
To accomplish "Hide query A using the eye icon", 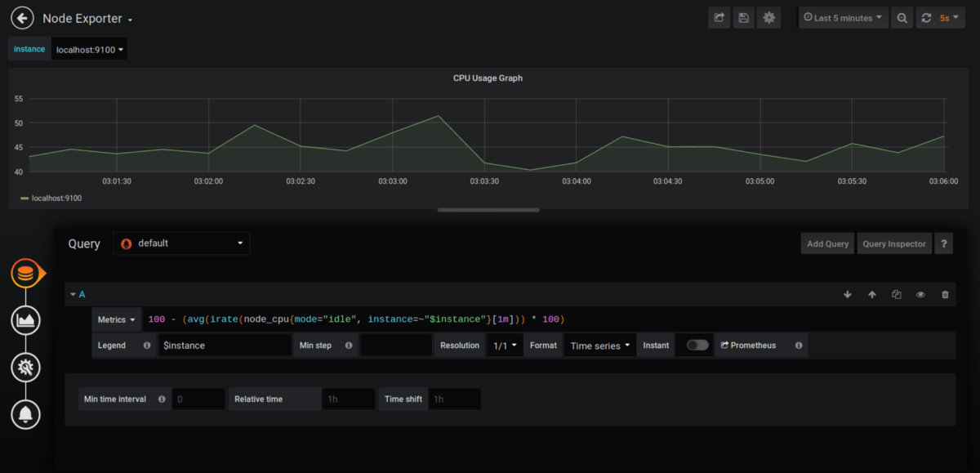I will (920, 294).
